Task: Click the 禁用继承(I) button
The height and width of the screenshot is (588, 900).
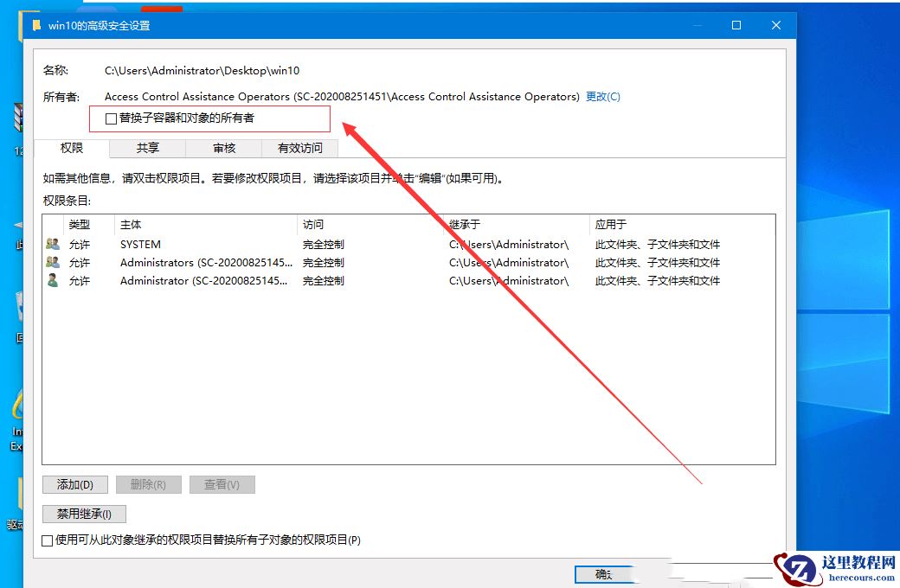Action: [x=83, y=513]
